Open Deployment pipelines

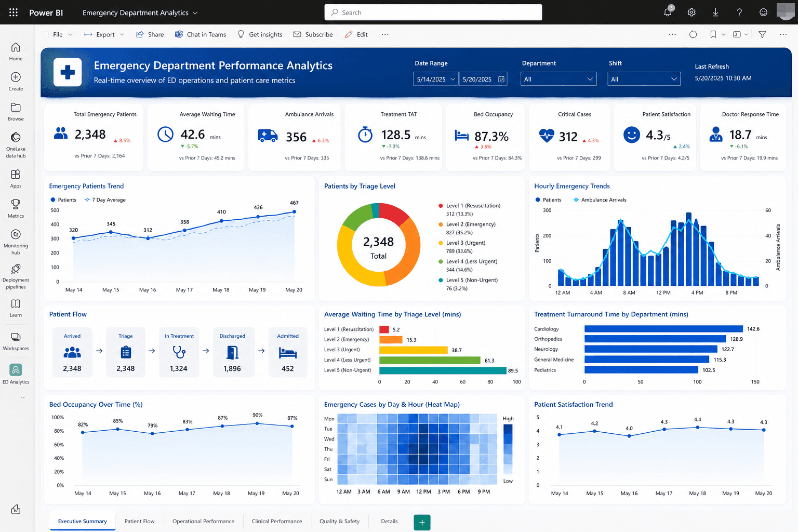tap(16, 276)
